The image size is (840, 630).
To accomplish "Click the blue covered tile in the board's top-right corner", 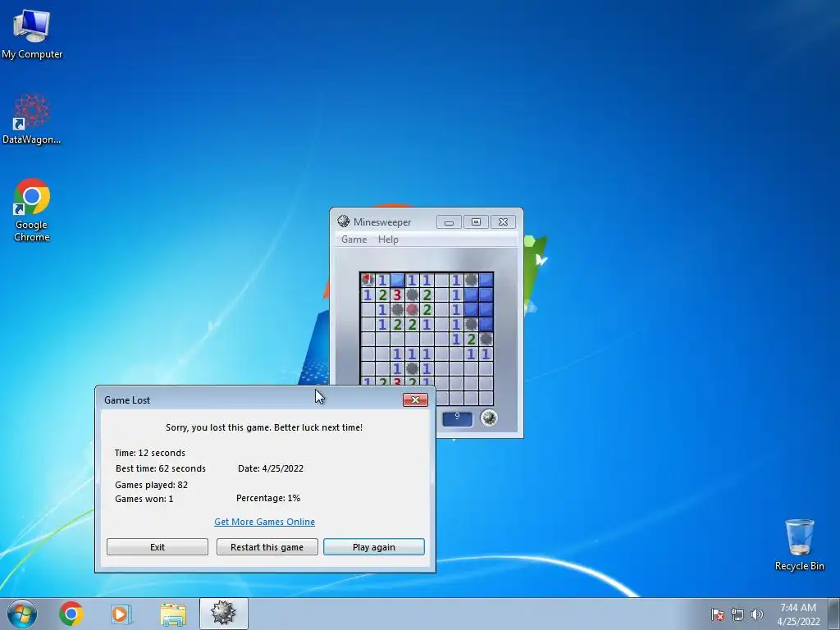I will pos(486,280).
